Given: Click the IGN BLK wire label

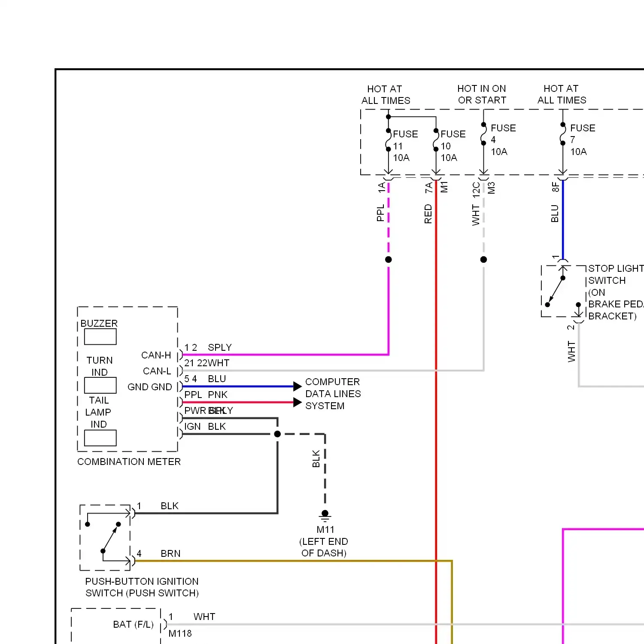Looking at the screenshot, I should [x=205, y=426].
